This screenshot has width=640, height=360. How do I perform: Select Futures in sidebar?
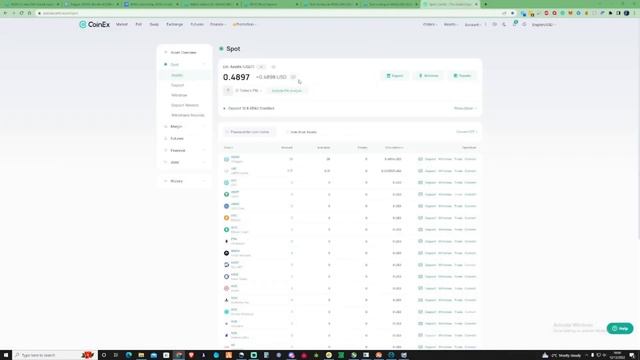177,139
